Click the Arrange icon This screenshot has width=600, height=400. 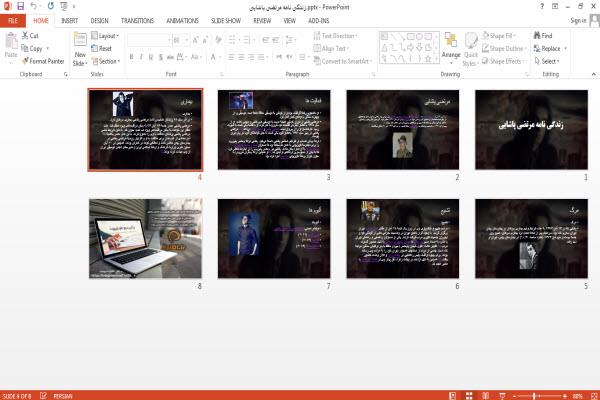click(x=451, y=41)
